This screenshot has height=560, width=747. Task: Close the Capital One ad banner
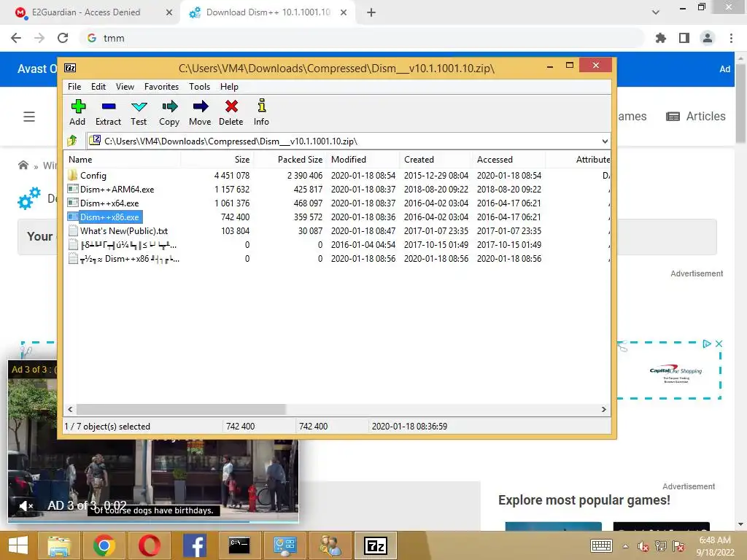click(719, 343)
